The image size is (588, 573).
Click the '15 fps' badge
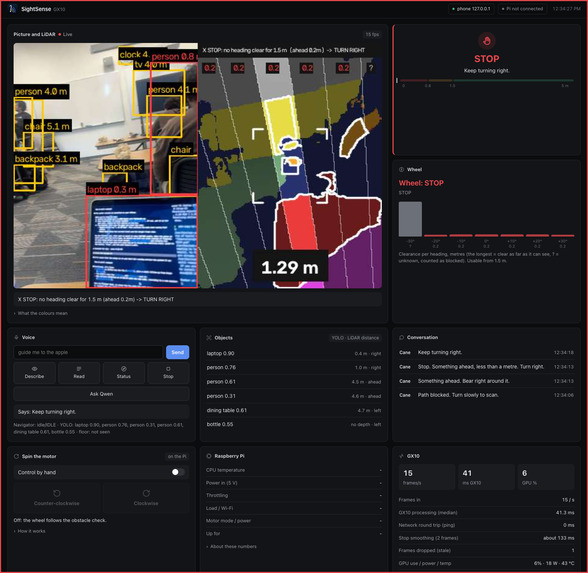(x=372, y=34)
